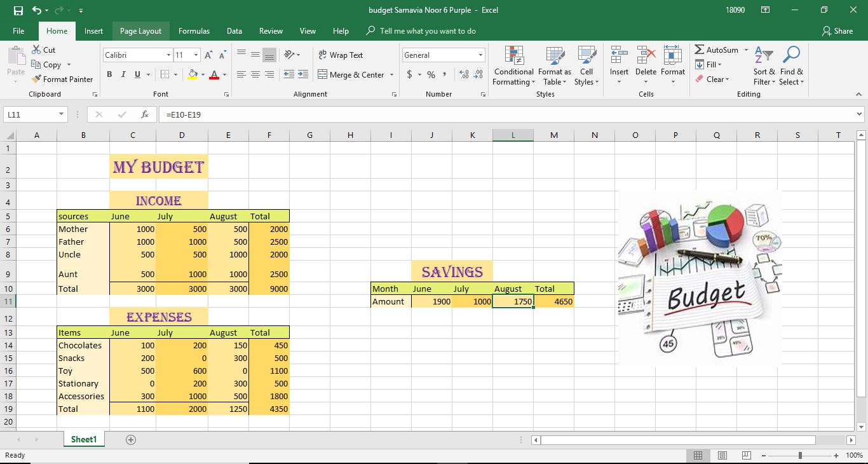Click the Share button
This screenshot has height=464, width=868.
(837, 31)
